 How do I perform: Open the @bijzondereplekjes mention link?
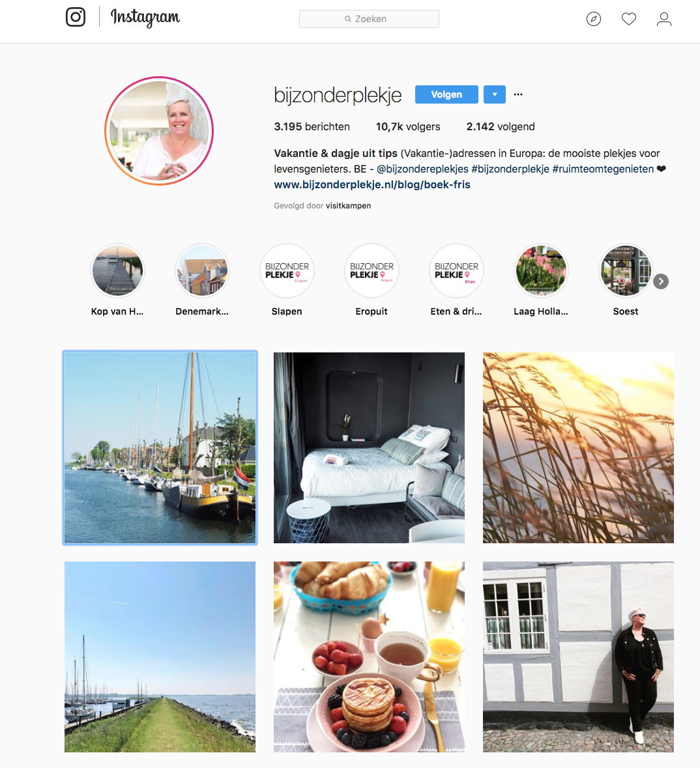point(422,169)
